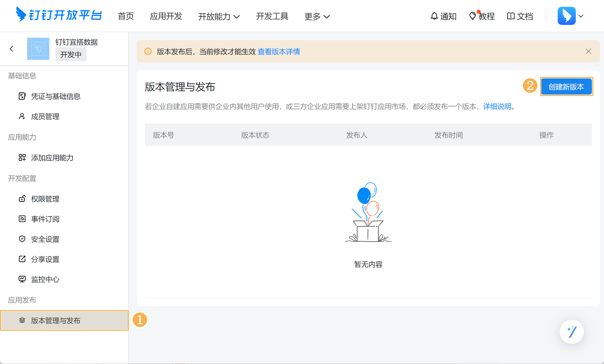
Task: Go back using the left arrow
Action: 11,49
